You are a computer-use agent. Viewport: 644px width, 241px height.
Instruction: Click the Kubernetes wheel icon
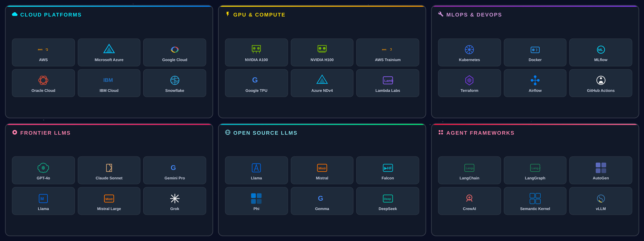click(x=469, y=49)
